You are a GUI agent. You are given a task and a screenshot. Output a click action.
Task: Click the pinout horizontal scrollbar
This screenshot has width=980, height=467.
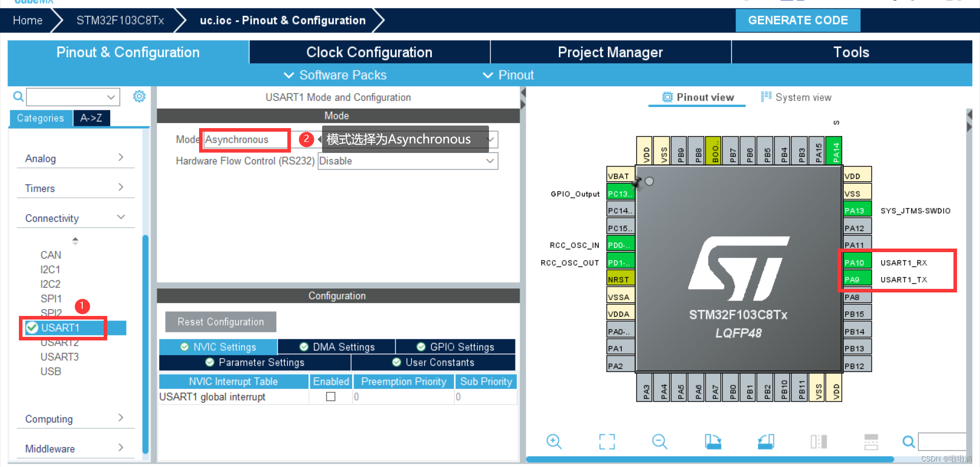click(x=709, y=459)
